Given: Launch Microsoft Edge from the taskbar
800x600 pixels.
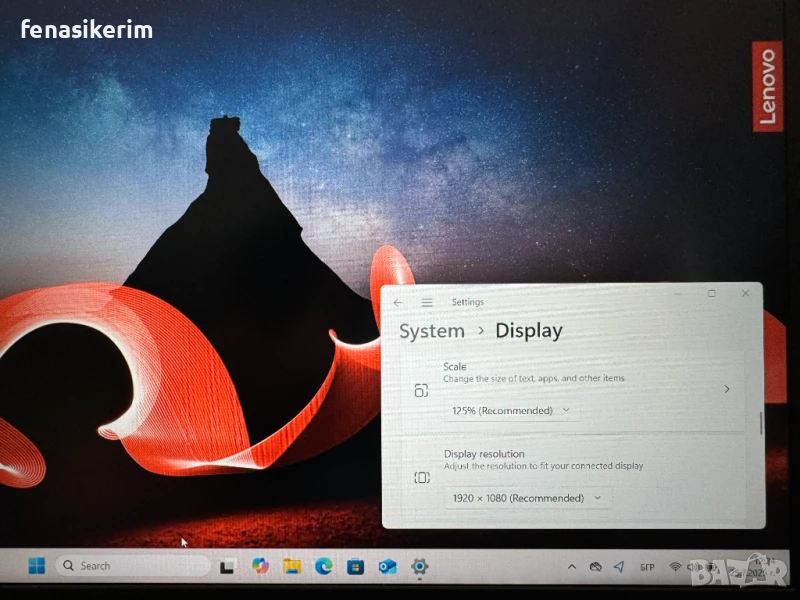Looking at the screenshot, I should click(x=323, y=567).
